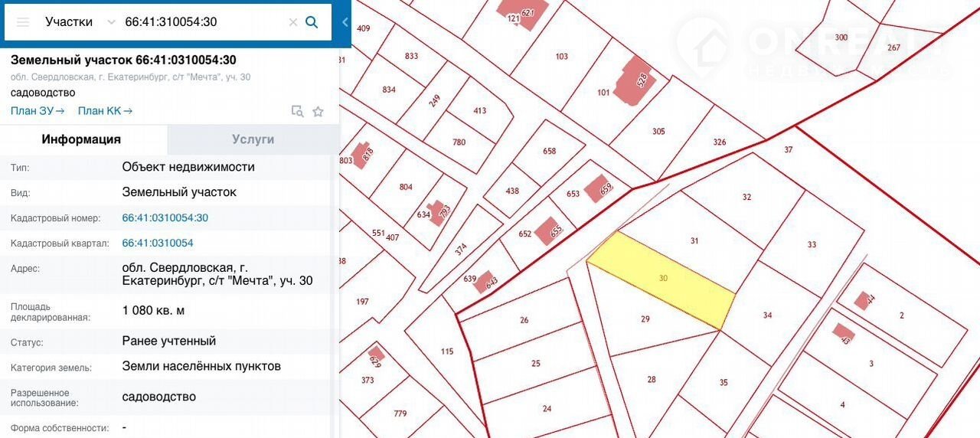Click the red building 528 marker
The image size is (980, 438).
tap(639, 78)
